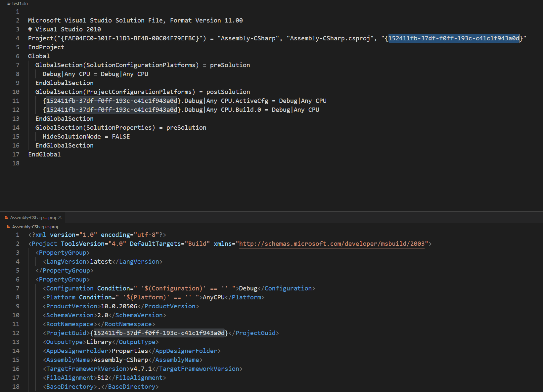Click the orange XML icon in the csproj tab
543x392 pixels.
coord(6,218)
